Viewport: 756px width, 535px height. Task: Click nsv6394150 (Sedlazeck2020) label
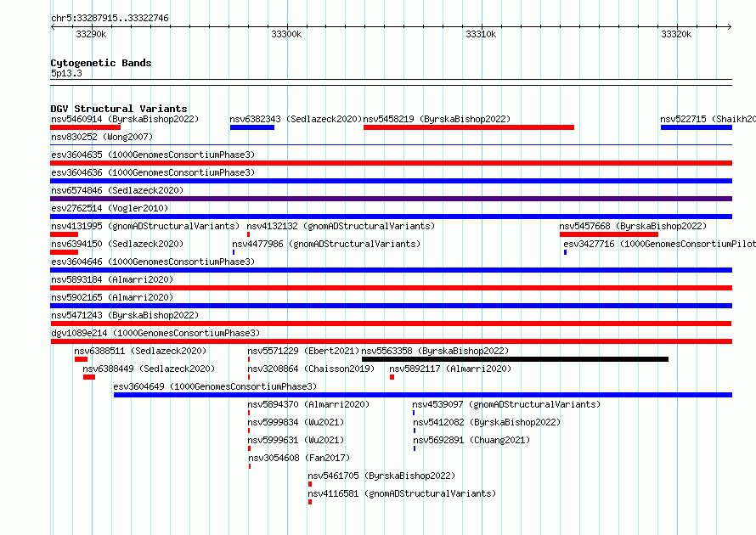pyautogui.click(x=117, y=244)
